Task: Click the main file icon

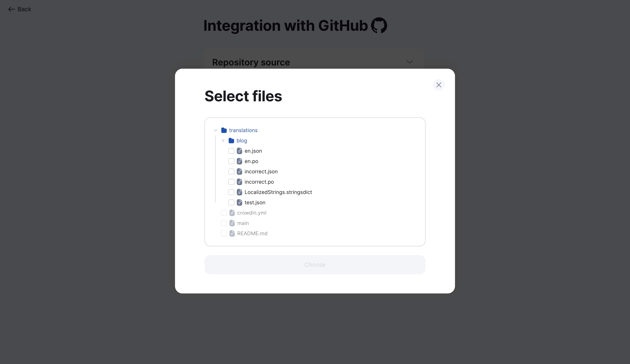Action: (232, 223)
